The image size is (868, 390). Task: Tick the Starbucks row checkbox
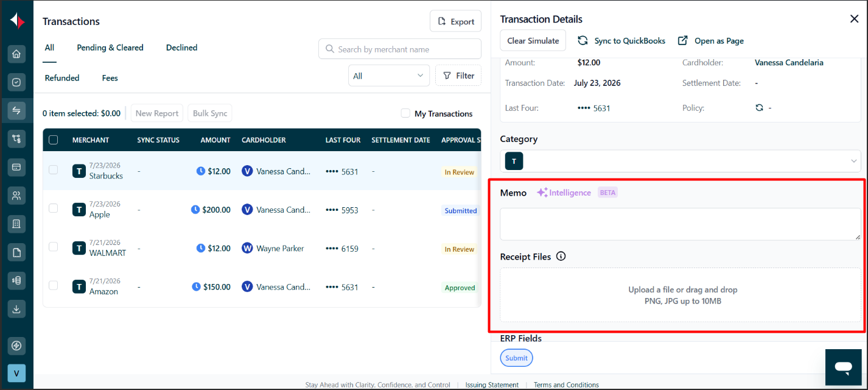[x=54, y=170]
